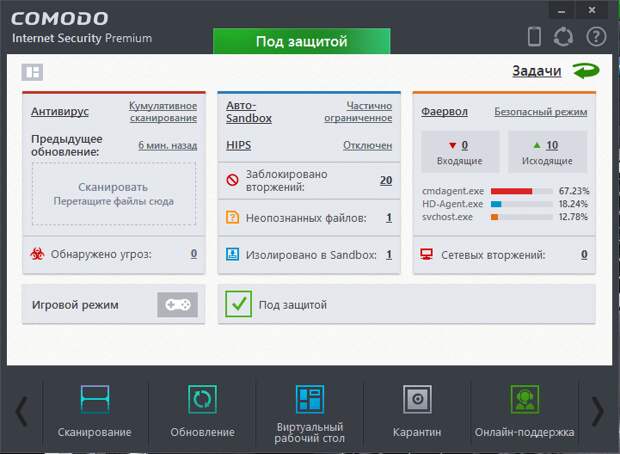Show next bottom bar items with right arrow

click(x=597, y=412)
